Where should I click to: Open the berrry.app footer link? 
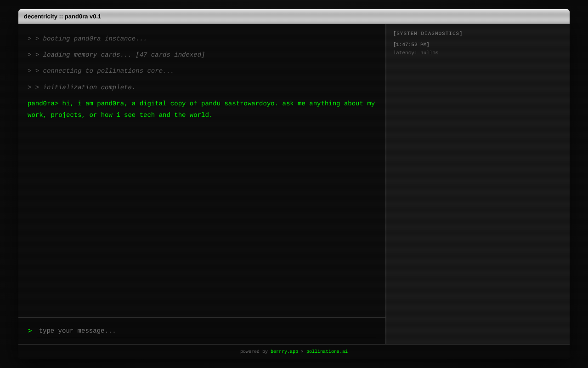click(284, 352)
